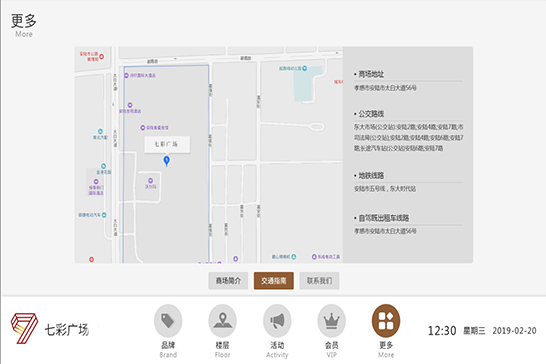Screen dimensions: 546x364
Task: Click the blue location pin on the map
Action: point(167,161)
